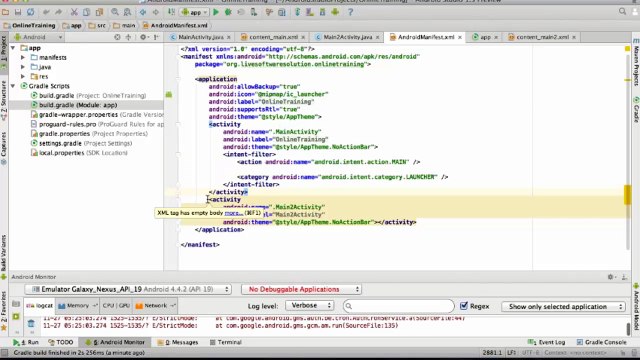Start debugging with the bug icon
The height and width of the screenshot is (360, 640).
[x=228, y=12]
